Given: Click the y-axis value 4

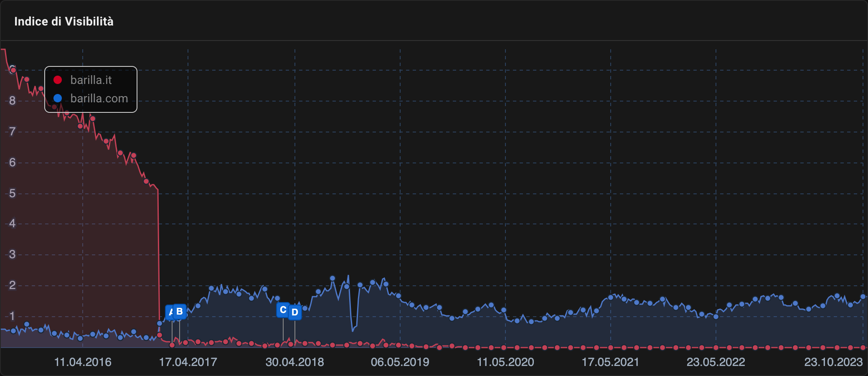Looking at the screenshot, I should [12, 224].
